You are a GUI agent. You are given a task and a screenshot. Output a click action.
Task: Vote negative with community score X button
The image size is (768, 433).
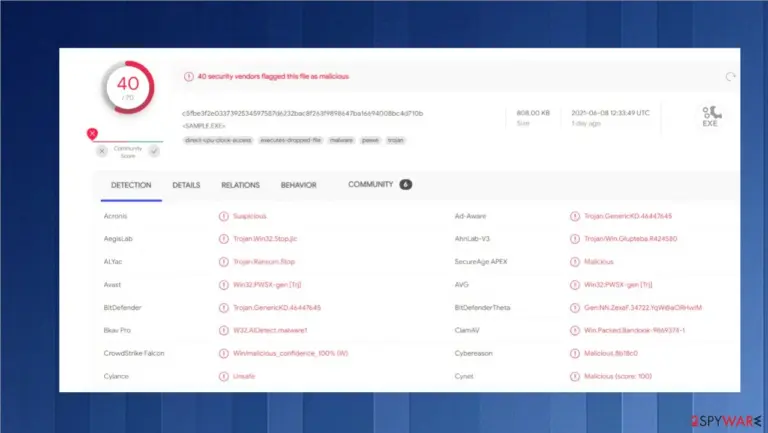(x=102, y=151)
